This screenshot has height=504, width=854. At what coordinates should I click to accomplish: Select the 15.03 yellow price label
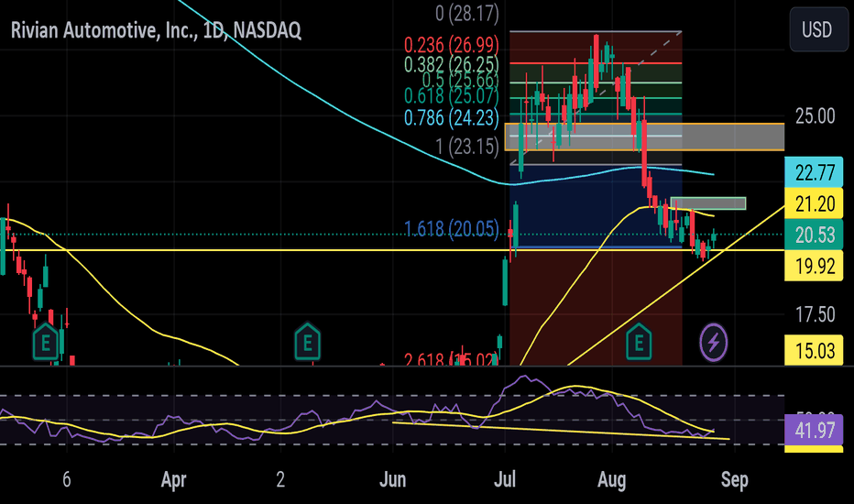click(x=814, y=350)
